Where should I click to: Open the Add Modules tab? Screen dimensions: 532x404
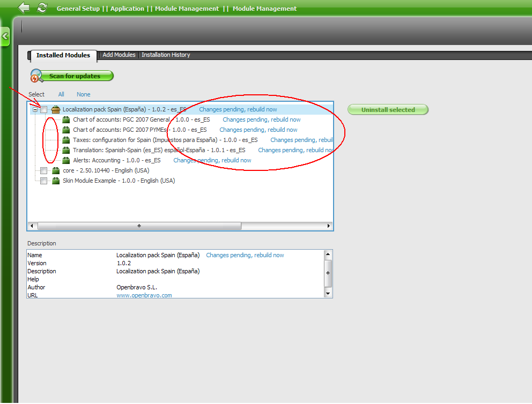[x=119, y=55]
